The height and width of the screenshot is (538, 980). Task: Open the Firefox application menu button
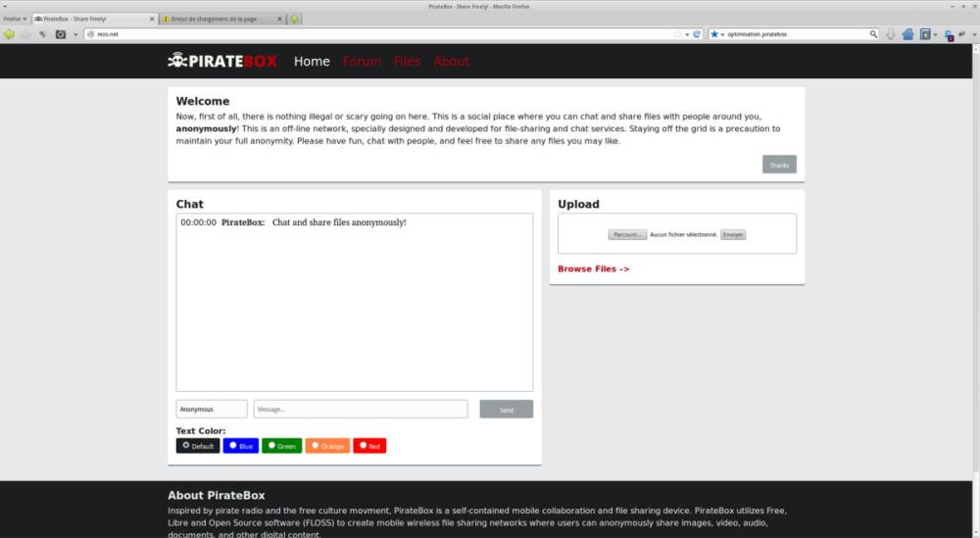click(15, 19)
